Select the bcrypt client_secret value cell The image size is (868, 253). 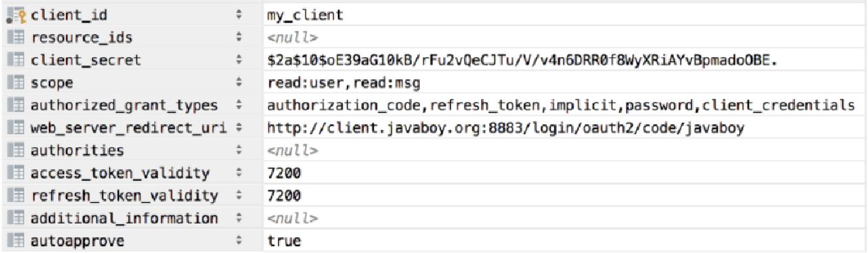point(564,60)
